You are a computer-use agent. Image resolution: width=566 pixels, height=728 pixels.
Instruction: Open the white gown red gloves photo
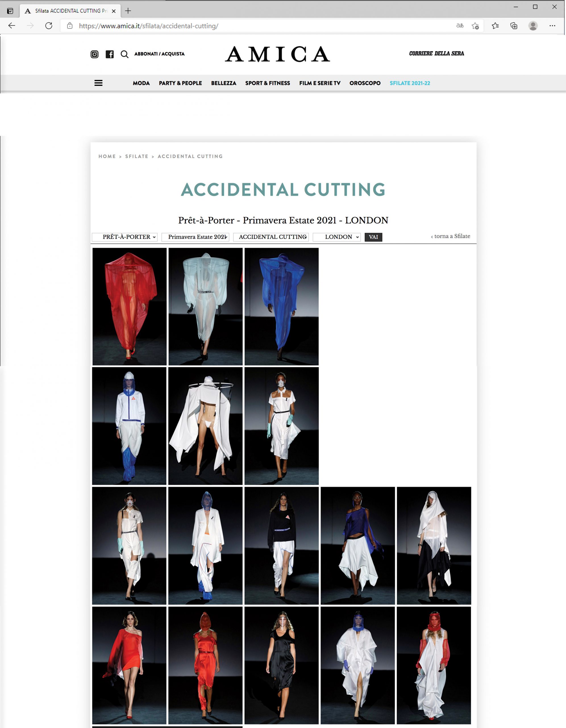click(434, 665)
